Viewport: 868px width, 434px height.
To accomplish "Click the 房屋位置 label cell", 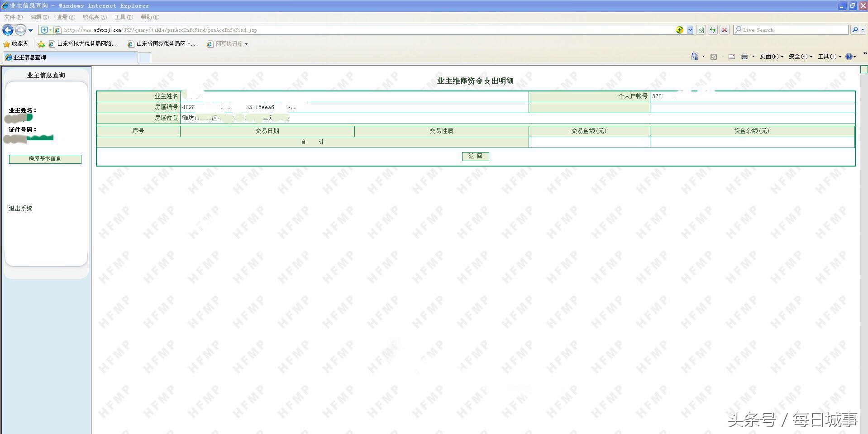I will point(138,118).
